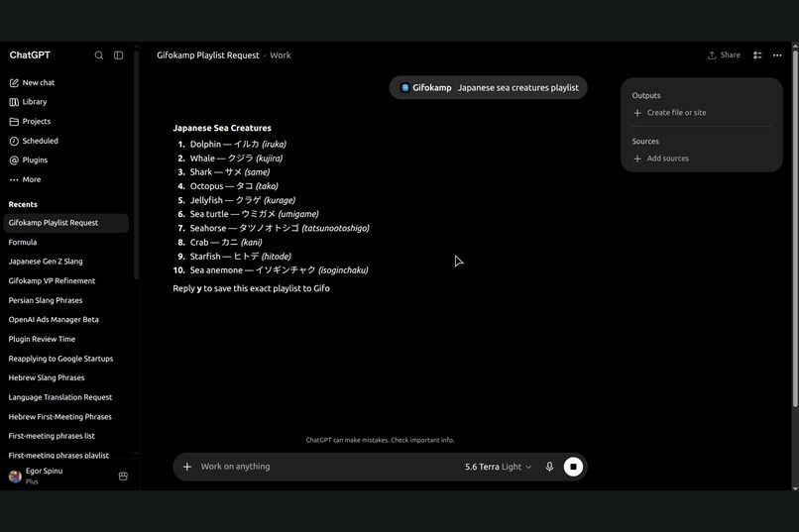Click the Plugins at-sign icon
This screenshot has height=532, width=799.
coord(14,160)
